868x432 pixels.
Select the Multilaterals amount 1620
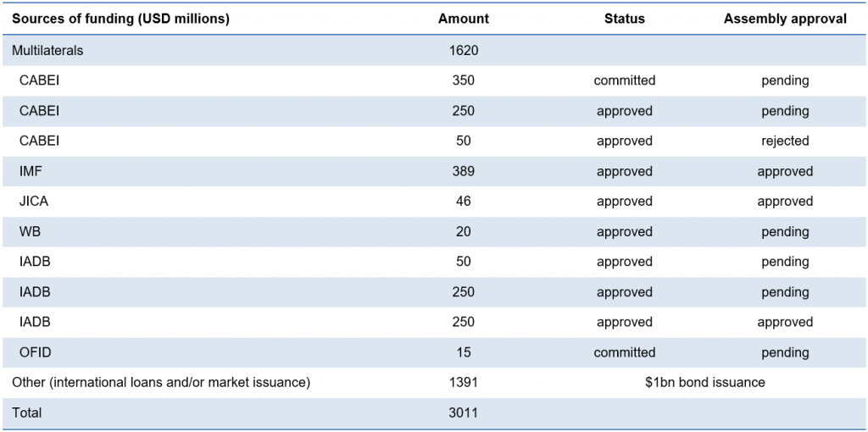(x=464, y=50)
